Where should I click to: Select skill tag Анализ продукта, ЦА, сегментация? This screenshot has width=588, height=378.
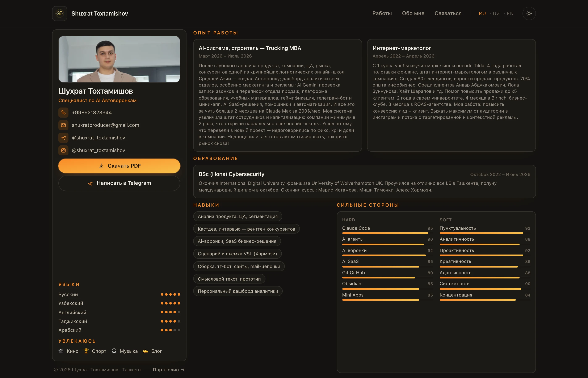[x=238, y=216]
